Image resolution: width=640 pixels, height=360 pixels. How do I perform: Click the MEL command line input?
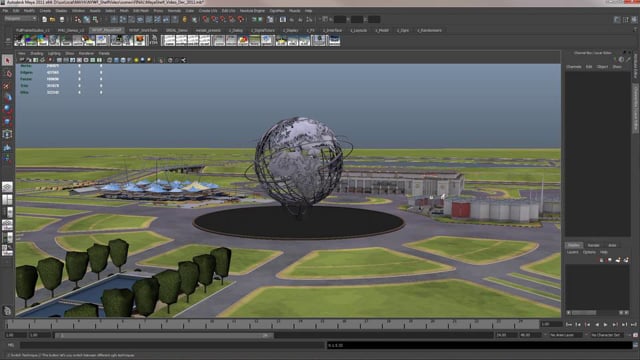click(171, 345)
